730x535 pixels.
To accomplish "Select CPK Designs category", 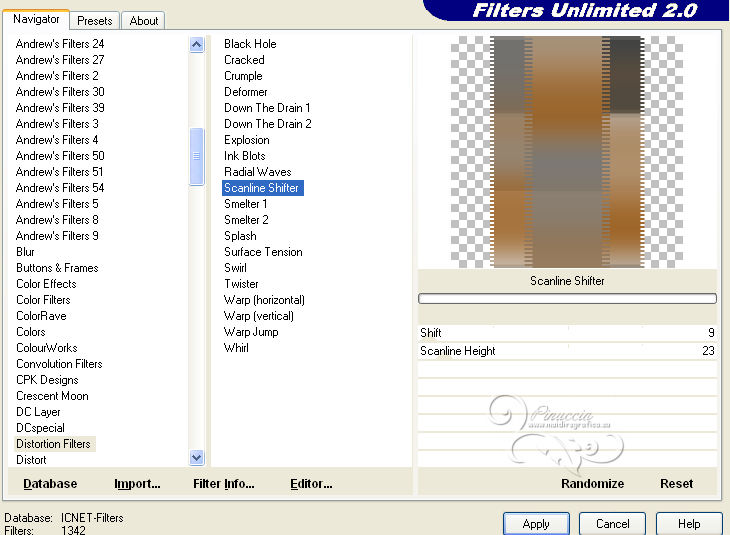I will (47, 380).
